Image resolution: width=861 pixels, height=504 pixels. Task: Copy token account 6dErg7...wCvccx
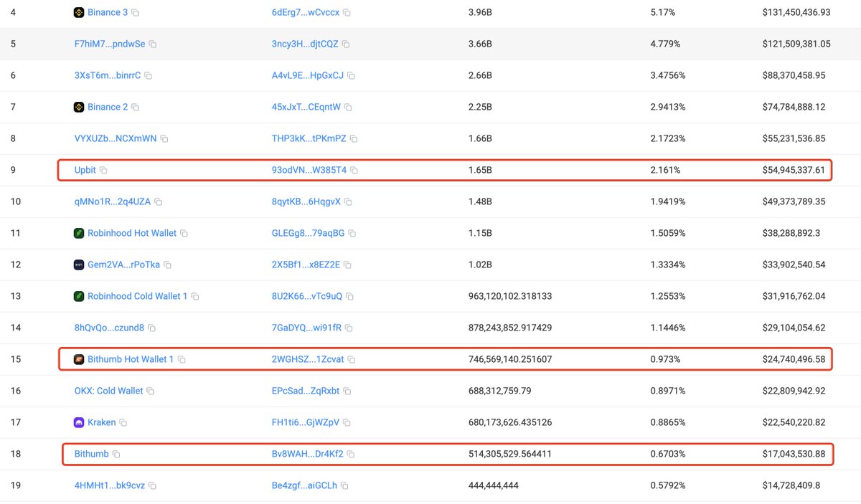click(347, 13)
